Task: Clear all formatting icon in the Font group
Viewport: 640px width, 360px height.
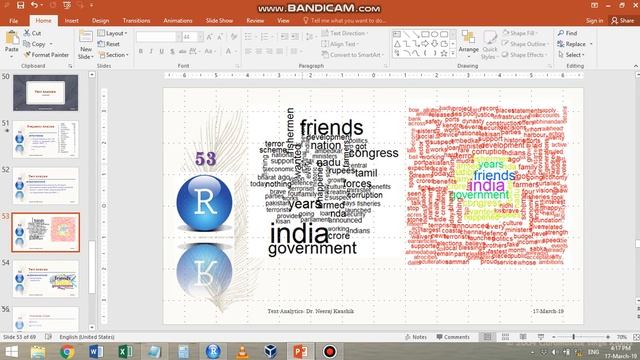Action: click(x=233, y=37)
